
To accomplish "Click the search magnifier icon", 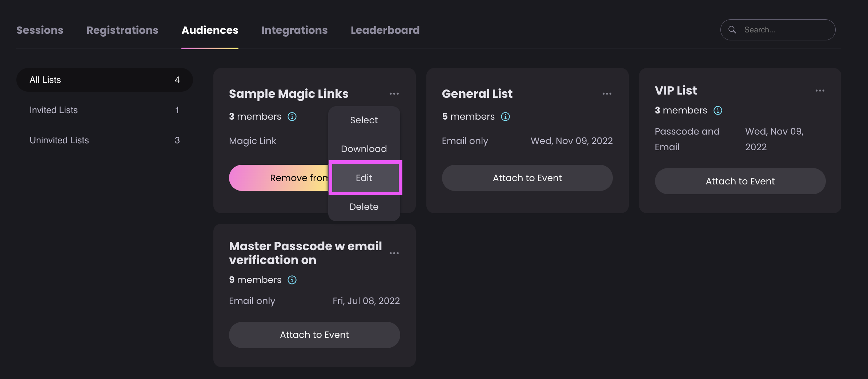I will pyautogui.click(x=732, y=30).
